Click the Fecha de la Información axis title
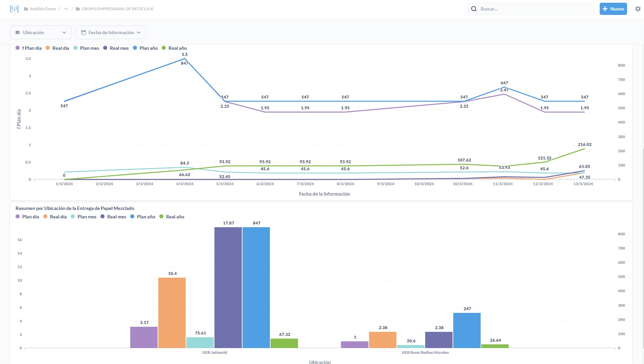The height and width of the screenshot is (364, 644). [324, 194]
